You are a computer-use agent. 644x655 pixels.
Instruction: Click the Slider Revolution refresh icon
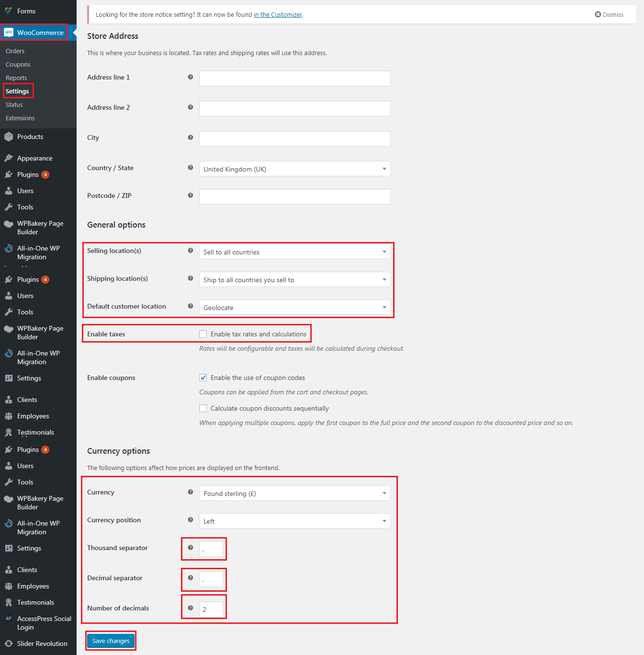9,644
